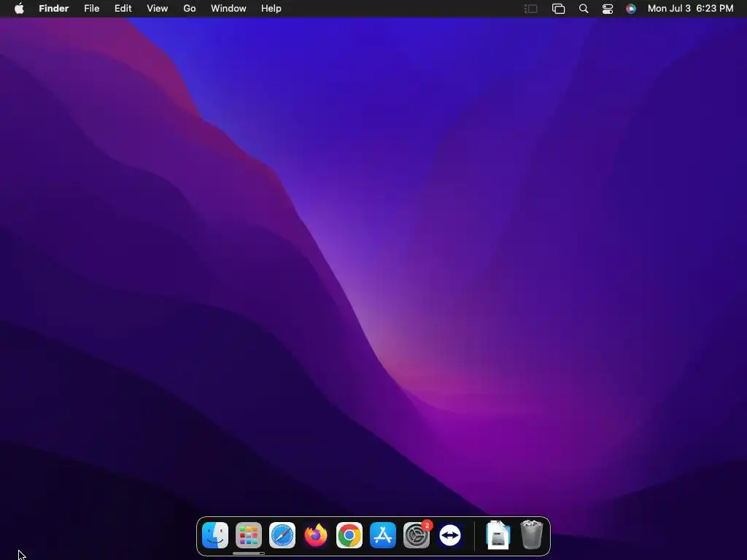The width and height of the screenshot is (747, 560).
Task: Open the Edit menu
Action: (x=123, y=9)
